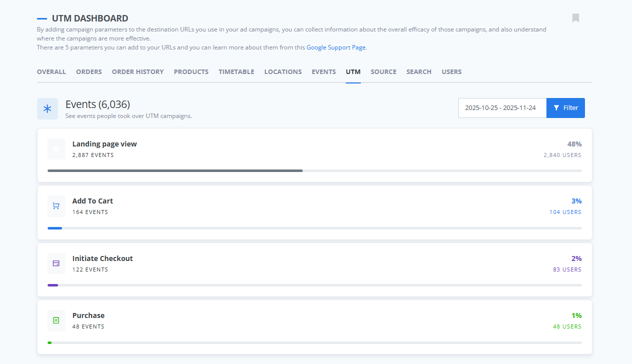Open the Users tab
632x364 pixels.
(451, 72)
